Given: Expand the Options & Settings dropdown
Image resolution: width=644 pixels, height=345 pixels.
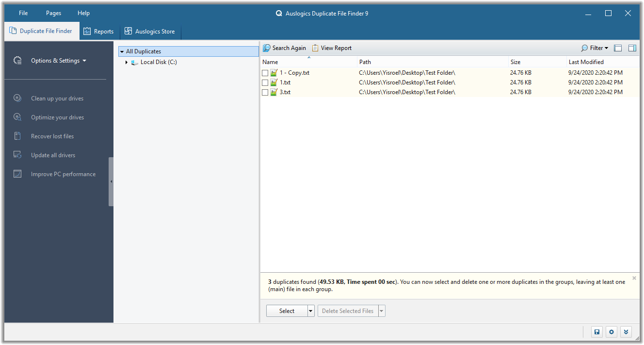Looking at the screenshot, I should pyautogui.click(x=59, y=61).
